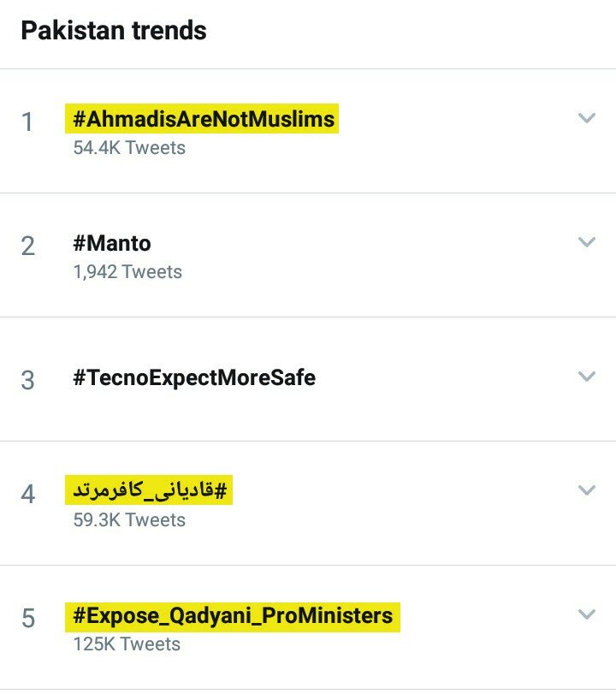616x694 pixels.
Task: Click the 54.4K Tweets count
Action: pyautogui.click(x=129, y=147)
